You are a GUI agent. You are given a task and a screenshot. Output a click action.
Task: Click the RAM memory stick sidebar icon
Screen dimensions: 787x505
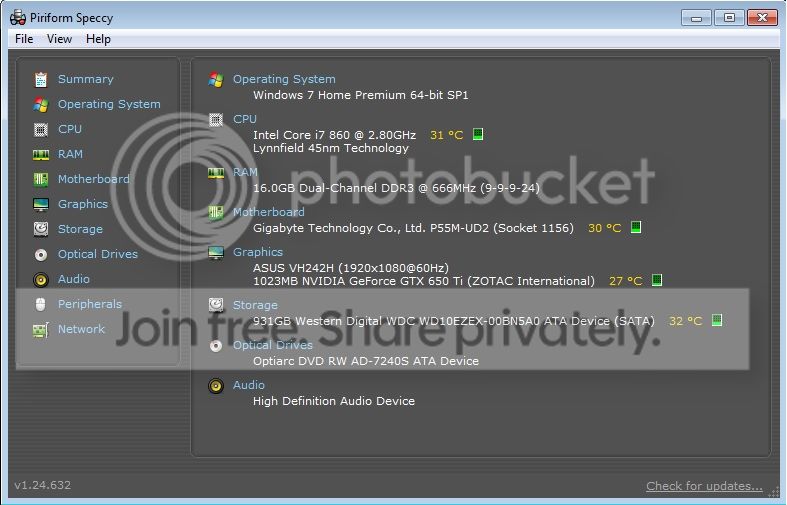pyautogui.click(x=41, y=155)
